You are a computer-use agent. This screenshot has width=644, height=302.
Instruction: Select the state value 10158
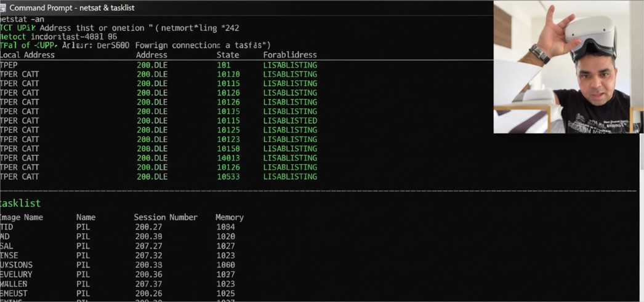coord(228,149)
